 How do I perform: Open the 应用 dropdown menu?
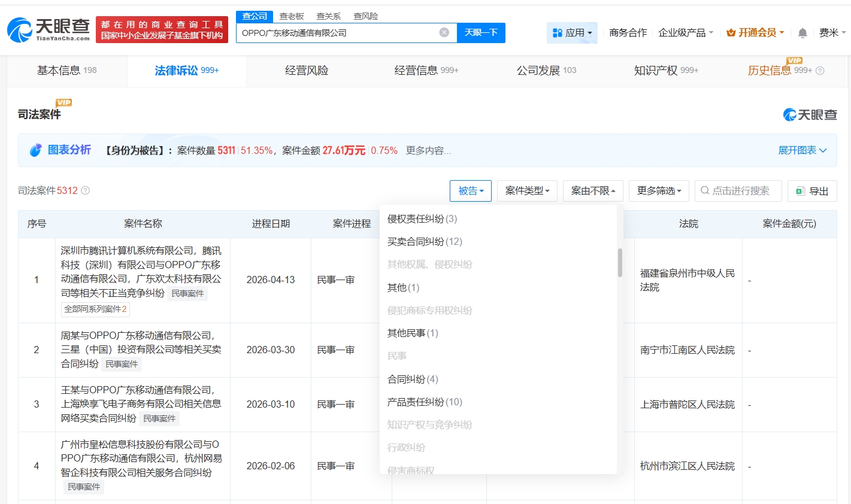pos(572,33)
